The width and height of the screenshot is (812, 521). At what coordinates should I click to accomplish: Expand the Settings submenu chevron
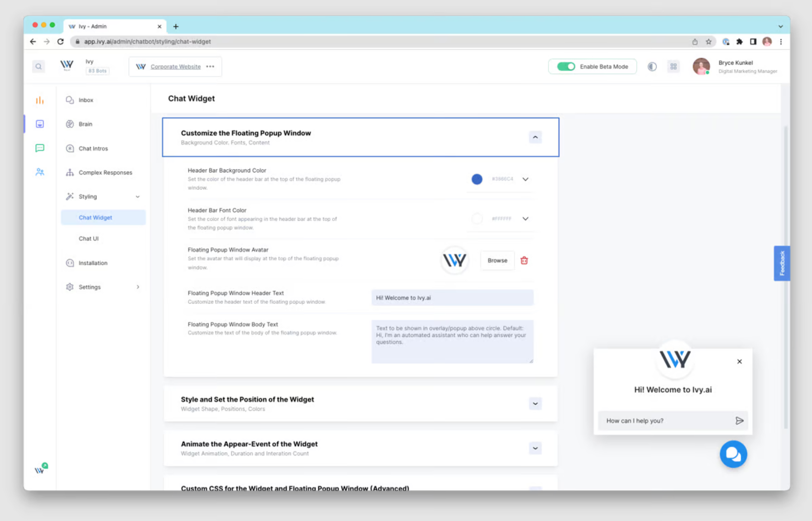(138, 287)
